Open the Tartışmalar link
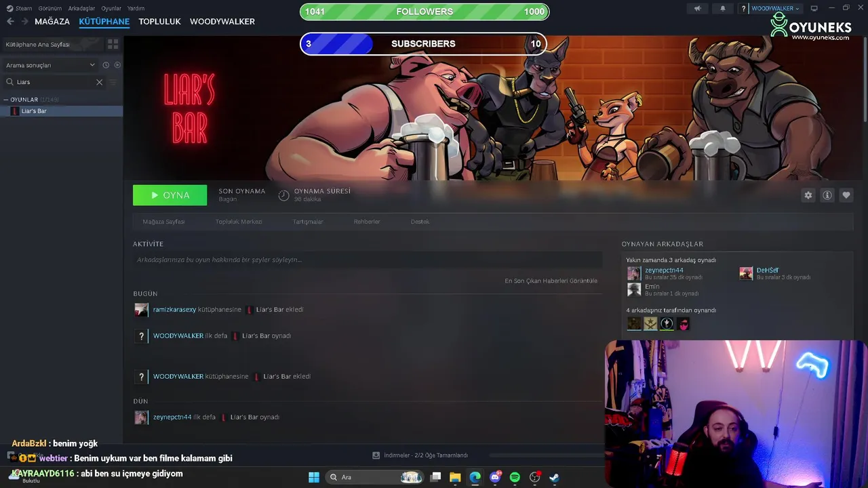 tap(308, 222)
